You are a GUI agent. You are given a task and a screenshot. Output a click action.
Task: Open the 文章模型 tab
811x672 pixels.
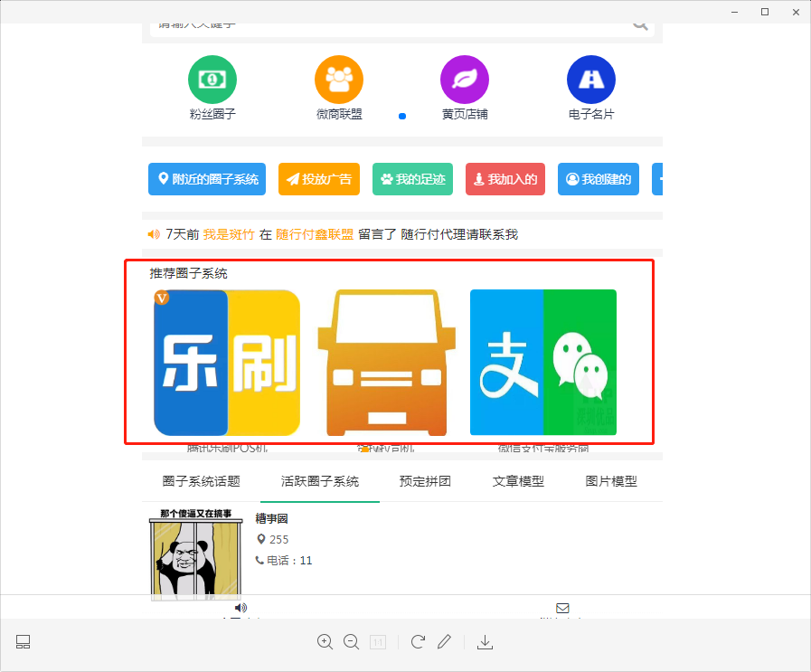pos(518,481)
